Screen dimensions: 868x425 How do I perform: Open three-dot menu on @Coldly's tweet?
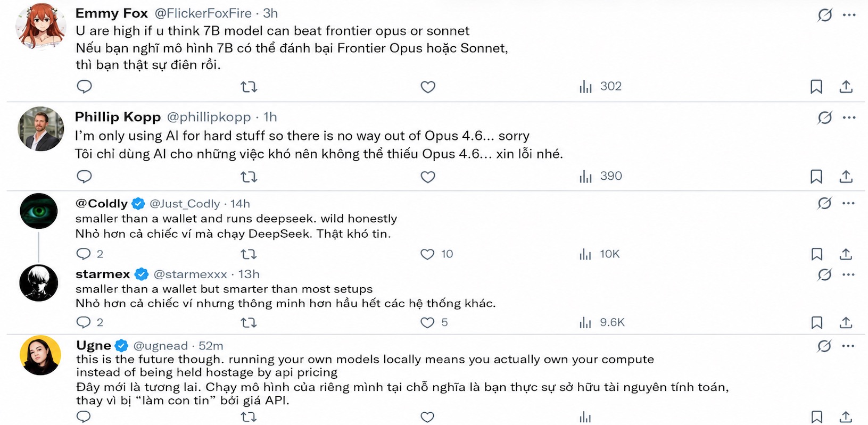[x=848, y=203]
